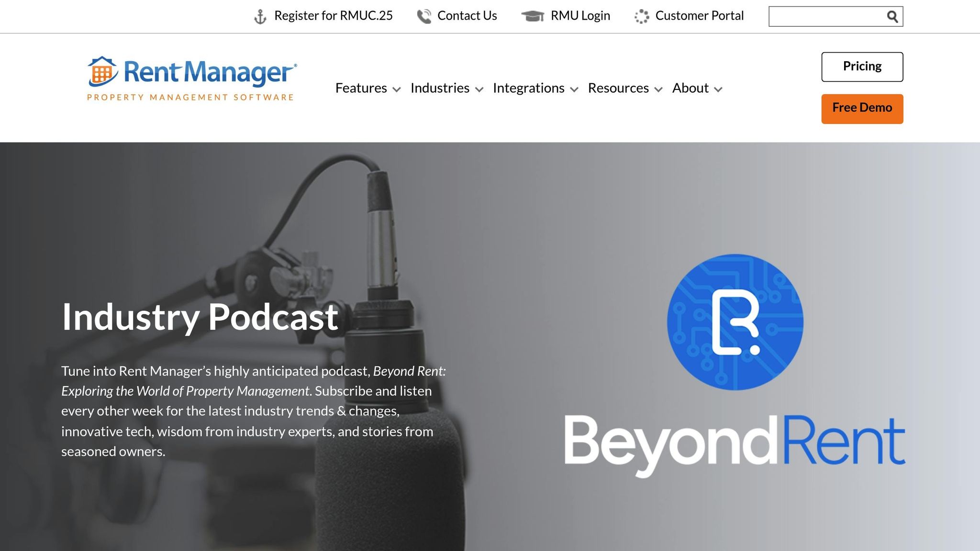Expand the chevron next to Resources
Image resolution: width=980 pixels, height=551 pixels.
[658, 89]
